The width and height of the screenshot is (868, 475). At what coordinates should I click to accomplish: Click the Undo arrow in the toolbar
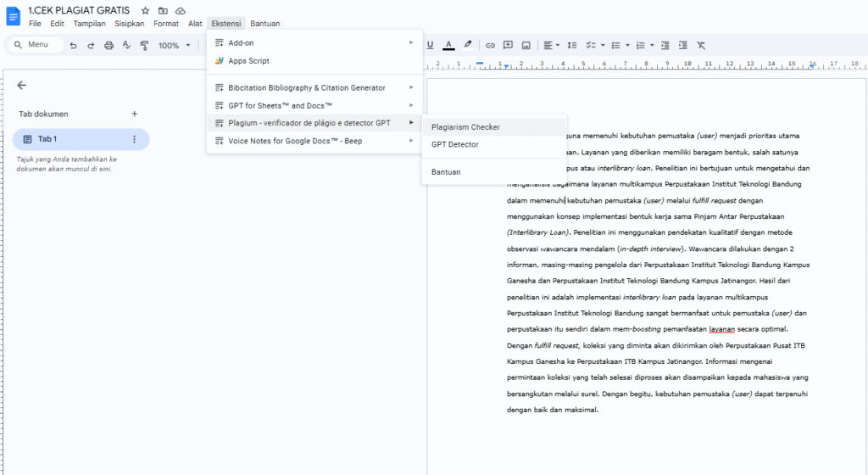click(73, 46)
